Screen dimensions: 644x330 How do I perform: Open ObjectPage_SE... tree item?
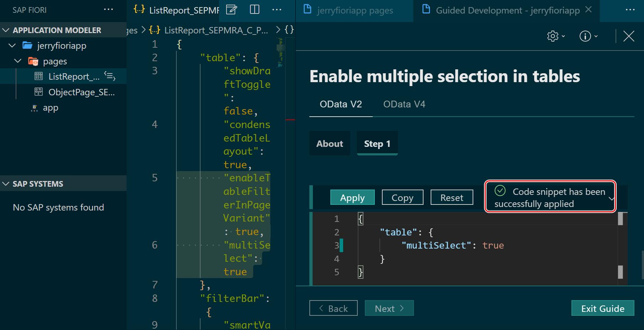click(x=81, y=92)
